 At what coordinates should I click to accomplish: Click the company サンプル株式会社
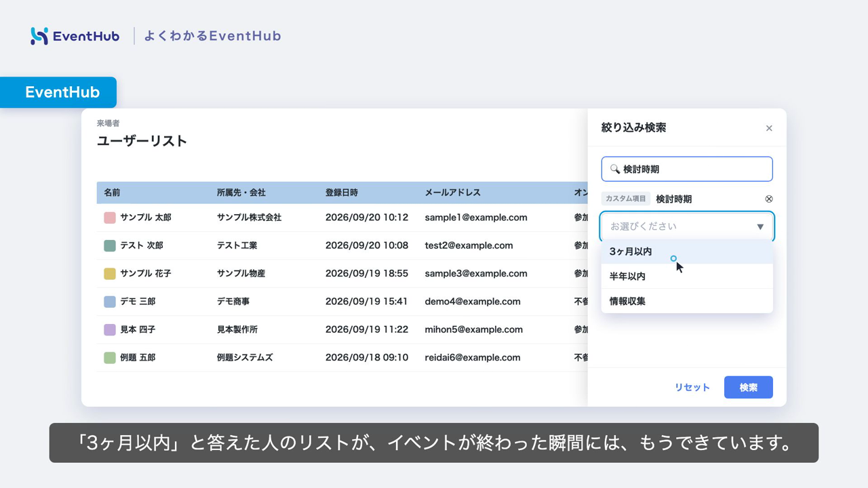(x=250, y=218)
